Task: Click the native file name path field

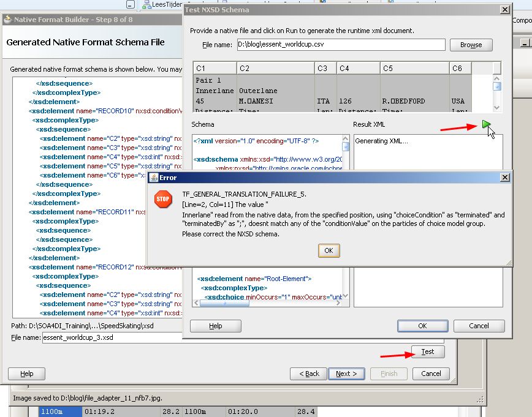Action: (341, 45)
